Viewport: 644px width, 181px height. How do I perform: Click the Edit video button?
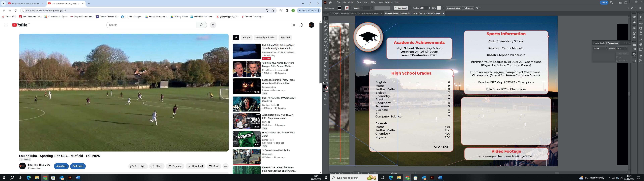point(78,166)
